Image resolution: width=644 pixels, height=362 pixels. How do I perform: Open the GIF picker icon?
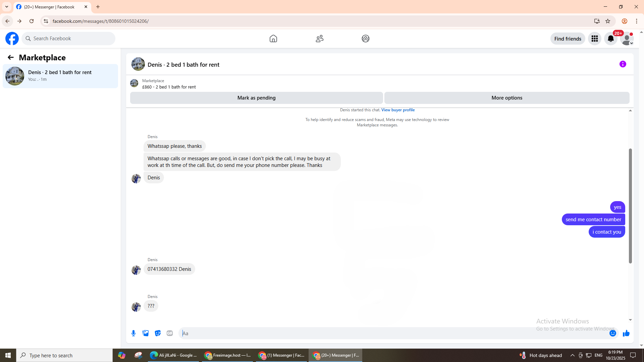(170, 333)
